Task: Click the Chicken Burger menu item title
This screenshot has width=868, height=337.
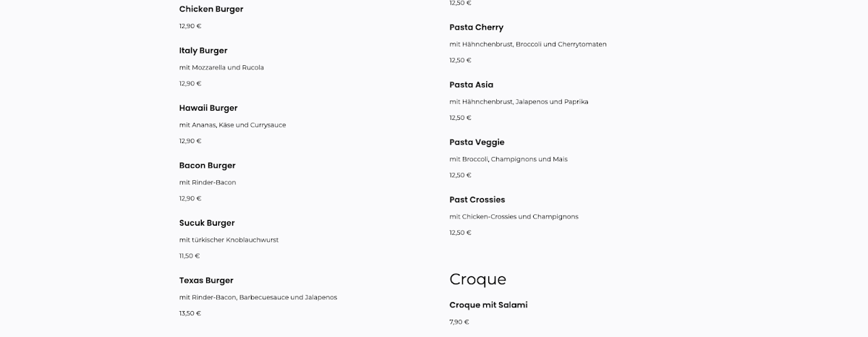Action: [x=211, y=9]
